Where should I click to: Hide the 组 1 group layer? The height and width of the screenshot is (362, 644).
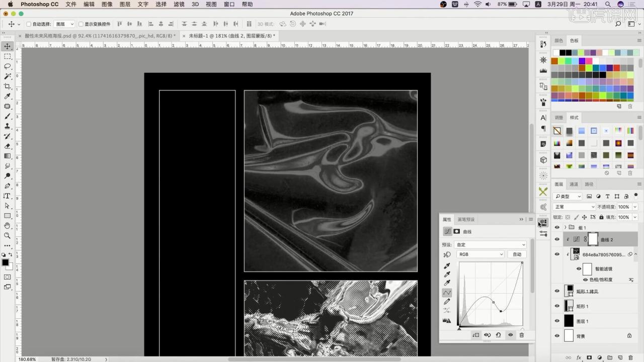(x=557, y=228)
